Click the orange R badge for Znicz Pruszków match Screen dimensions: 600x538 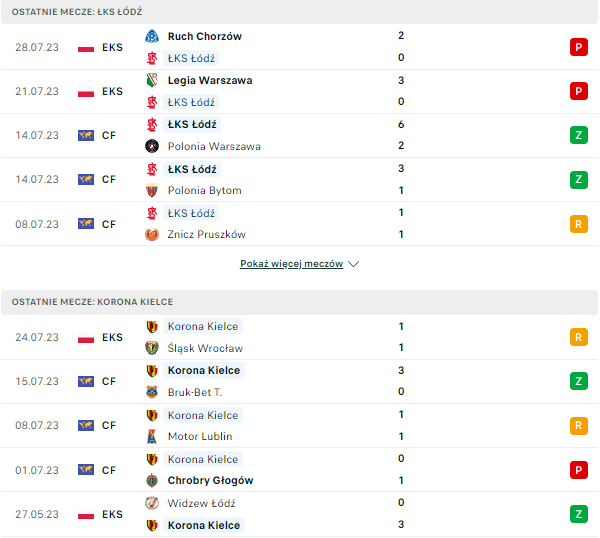(578, 223)
